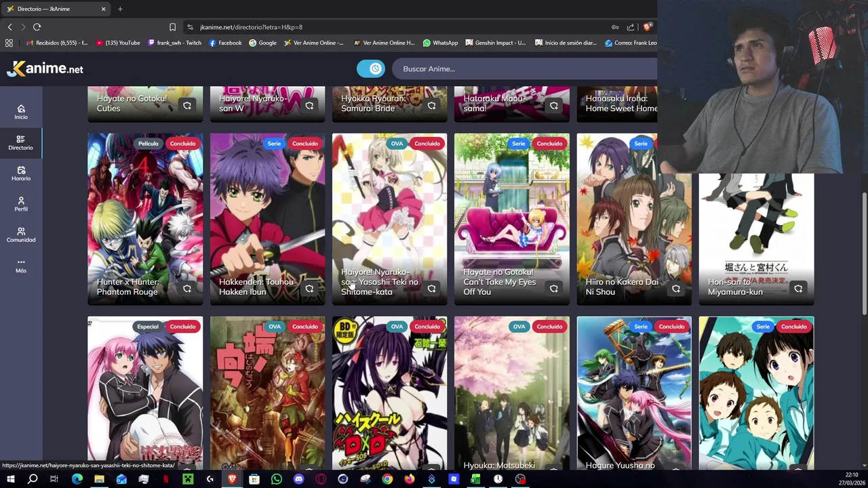The image size is (868, 488).
Task: Click the icon on Hori-san to Miyamura-kun card
Action: (x=798, y=289)
